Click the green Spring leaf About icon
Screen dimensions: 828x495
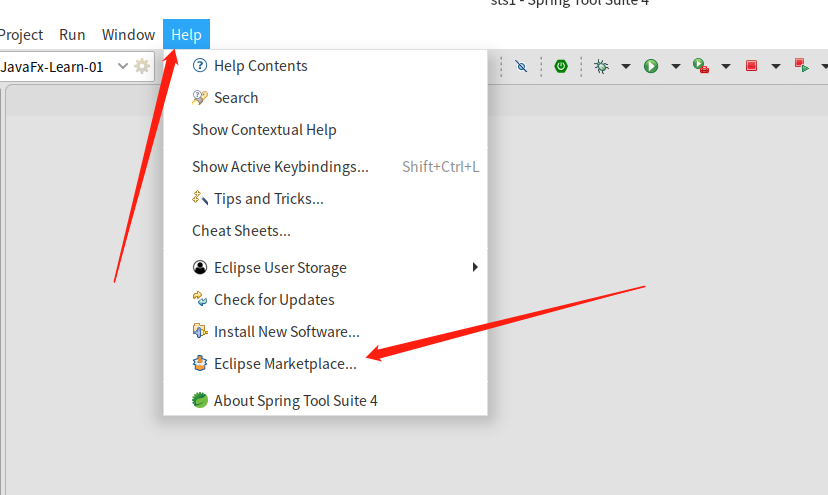[x=200, y=400]
